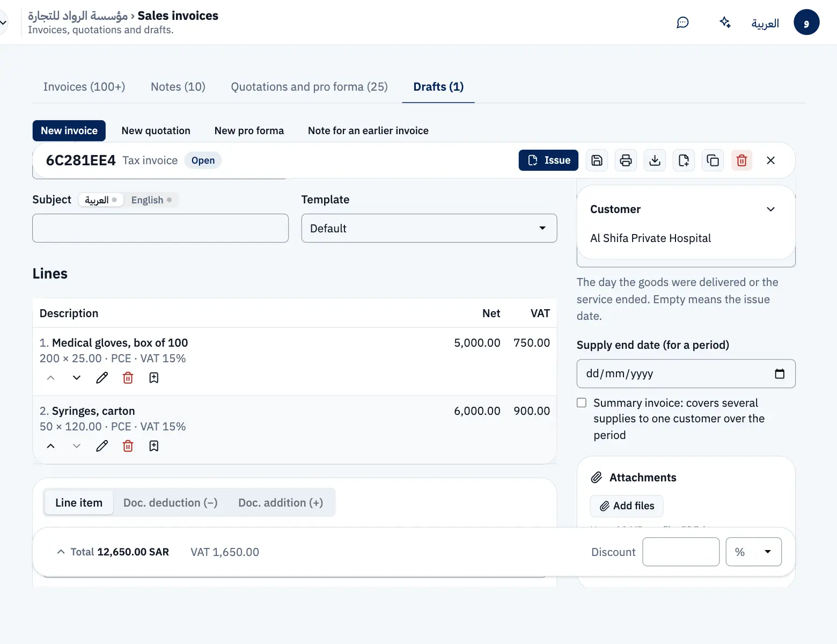
Task: Open the supply end date calendar picker
Action: 780,374
